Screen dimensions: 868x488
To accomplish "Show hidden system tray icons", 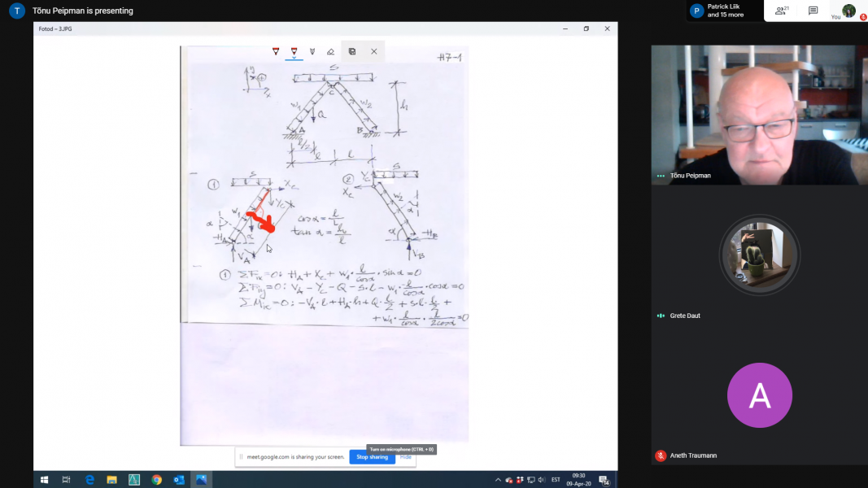I will [498, 480].
